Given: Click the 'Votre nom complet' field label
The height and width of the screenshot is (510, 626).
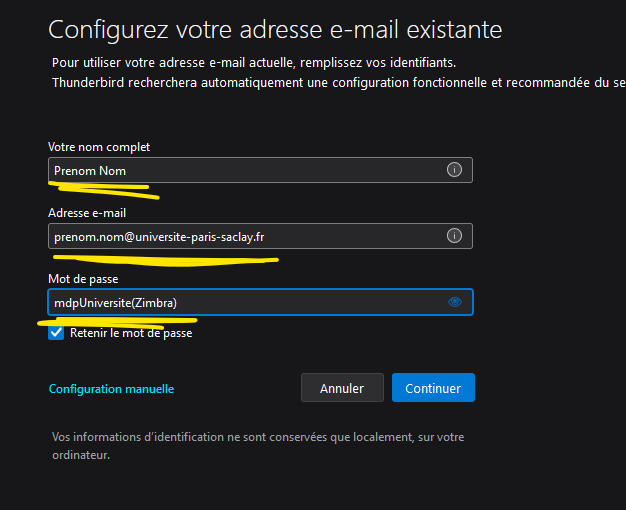Looking at the screenshot, I should [99, 147].
